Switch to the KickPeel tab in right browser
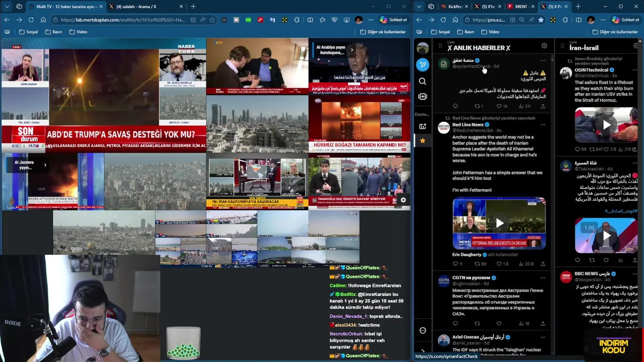This screenshot has width=644, height=362. click(x=455, y=7)
